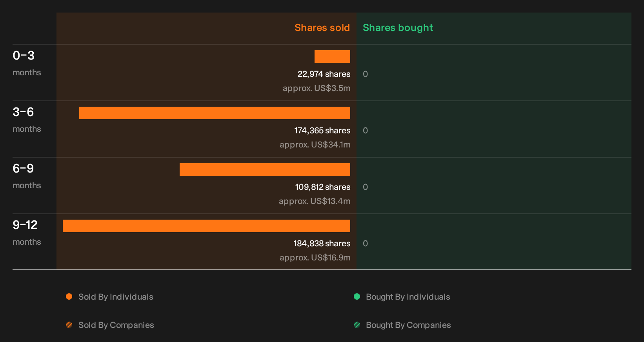The width and height of the screenshot is (644, 342).
Task: Select the 3-6 months orange sold bar
Action: [x=215, y=113]
